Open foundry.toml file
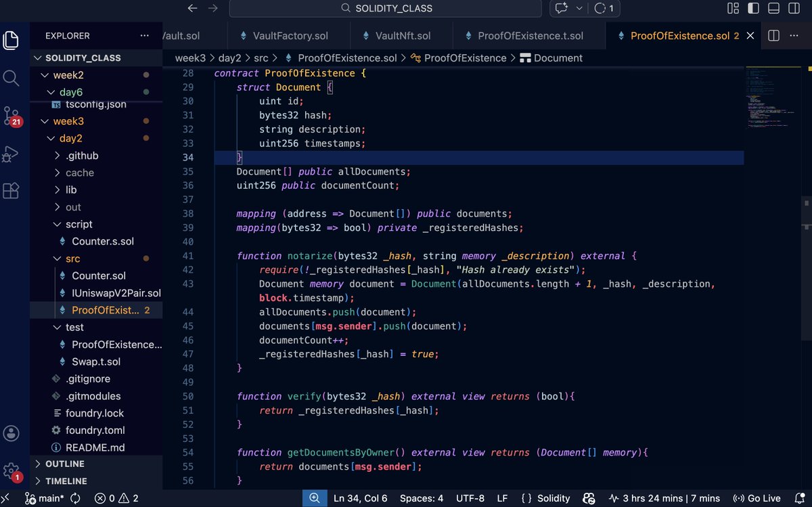Image resolution: width=812 pixels, height=507 pixels. [95, 431]
